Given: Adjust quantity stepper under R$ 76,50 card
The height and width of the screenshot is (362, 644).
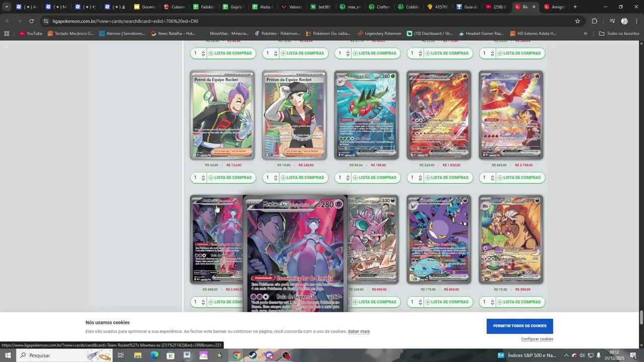Looking at the screenshot, I should 493,302.
